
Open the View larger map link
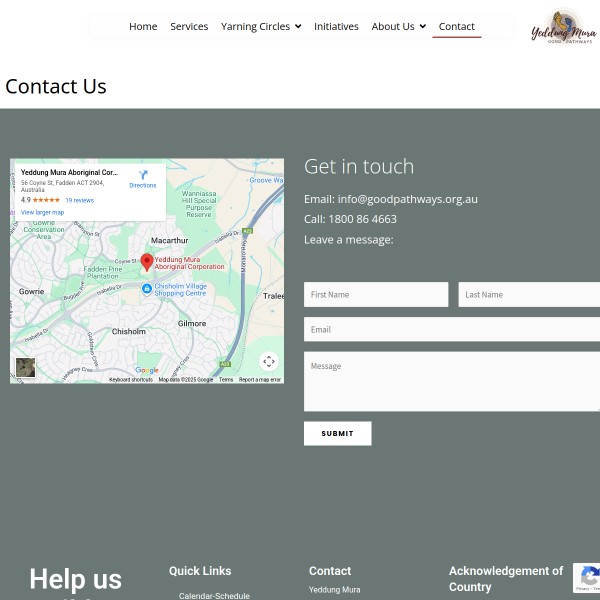[42, 212]
